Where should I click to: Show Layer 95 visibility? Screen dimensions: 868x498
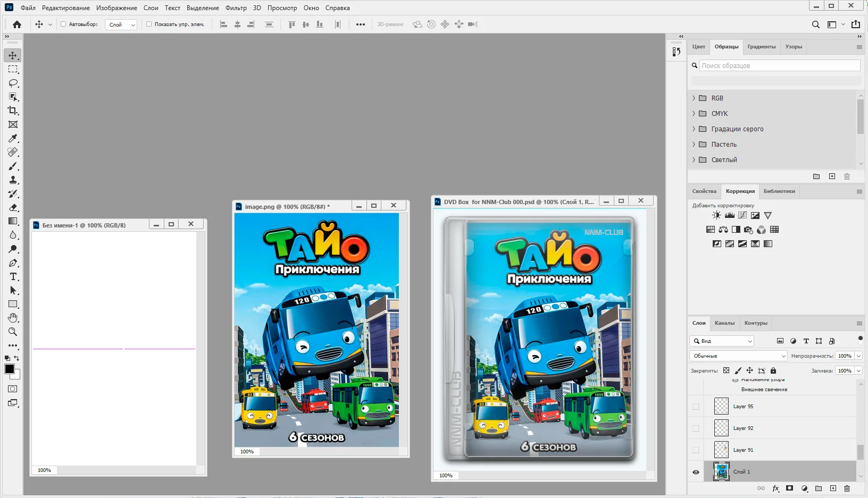696,407
